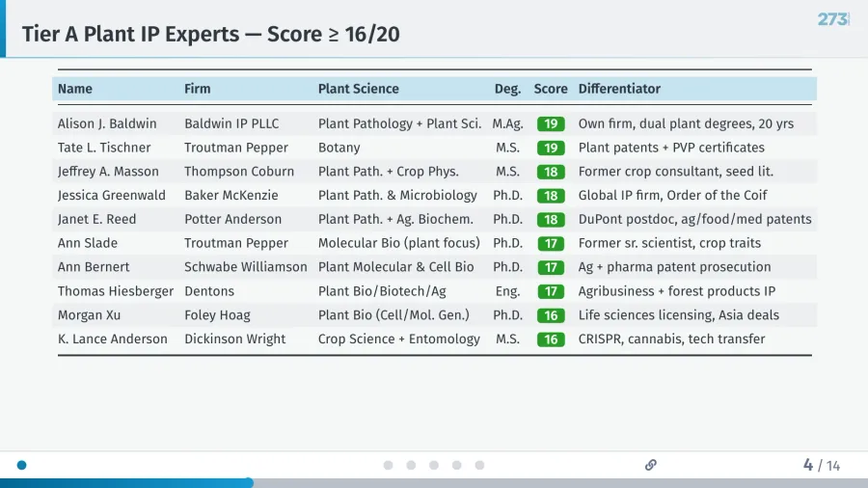Click the Score column header
This screenshot has height=488, width=868.
pyautogui.click(x=551, y=89)
